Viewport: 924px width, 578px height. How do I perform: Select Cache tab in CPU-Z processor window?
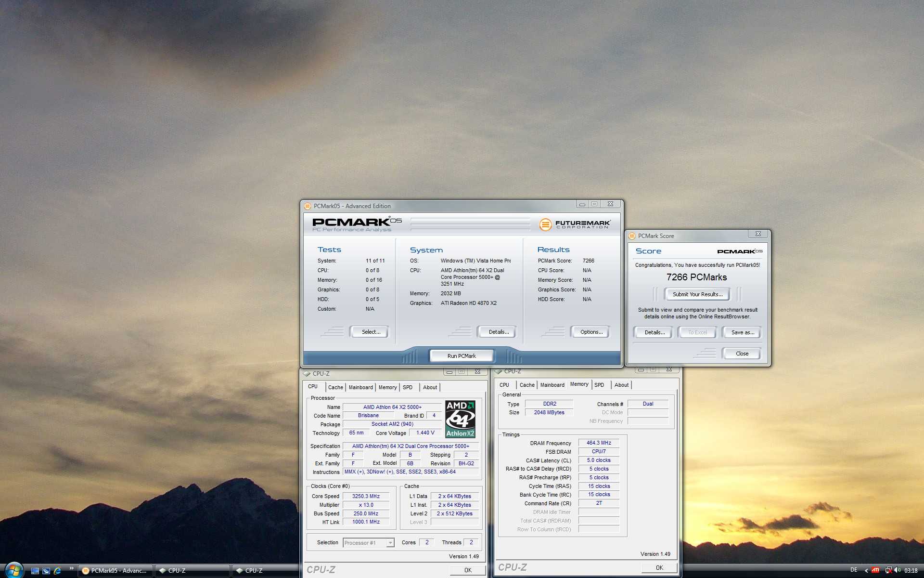pyautogui.click(x=335, y=387)
